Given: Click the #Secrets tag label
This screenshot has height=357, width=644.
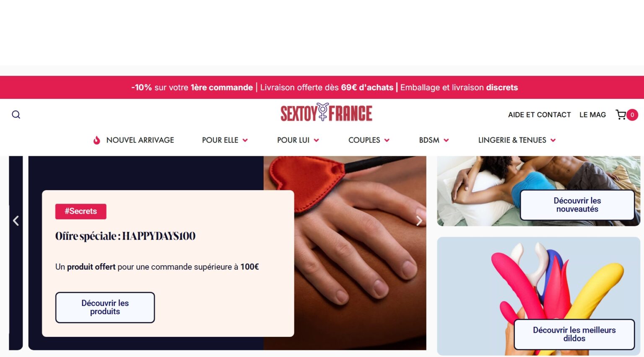Looking at the screenshot, I should [x=81, y=211].
